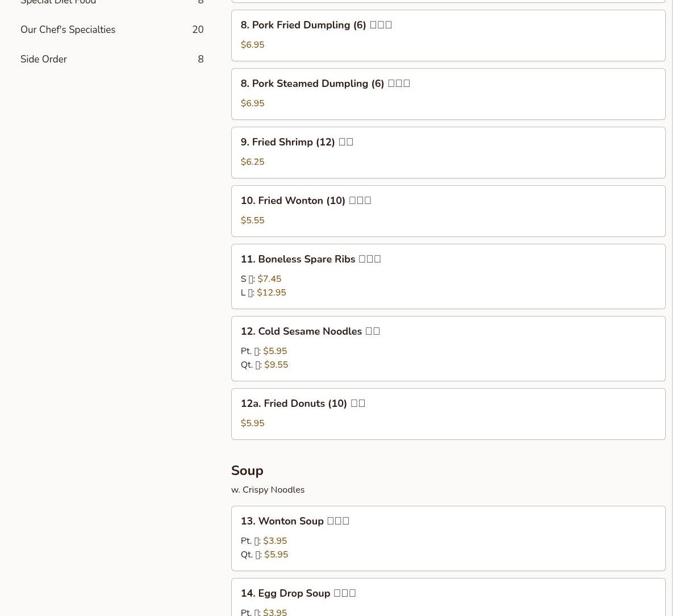Image resolution: width=684 pixels, height=616 pixels.
Task: Click the small $7.45 Boneless Spare Ribs price
Action: point(269,279)
